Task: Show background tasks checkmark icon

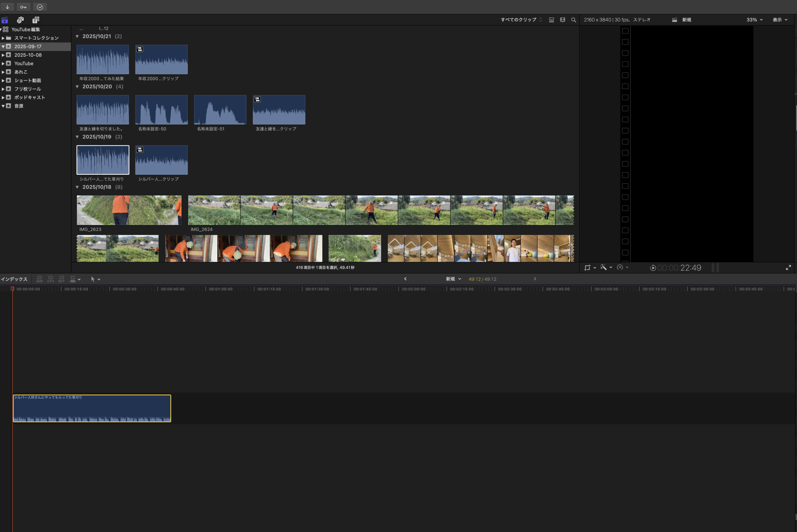Action: pos(40,7)
